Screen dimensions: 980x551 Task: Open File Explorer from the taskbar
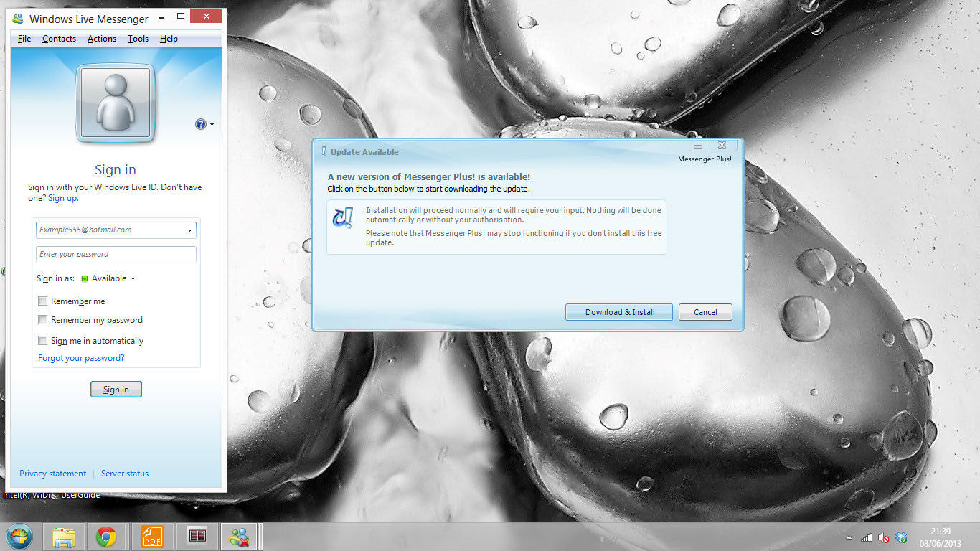coord(64,537)
